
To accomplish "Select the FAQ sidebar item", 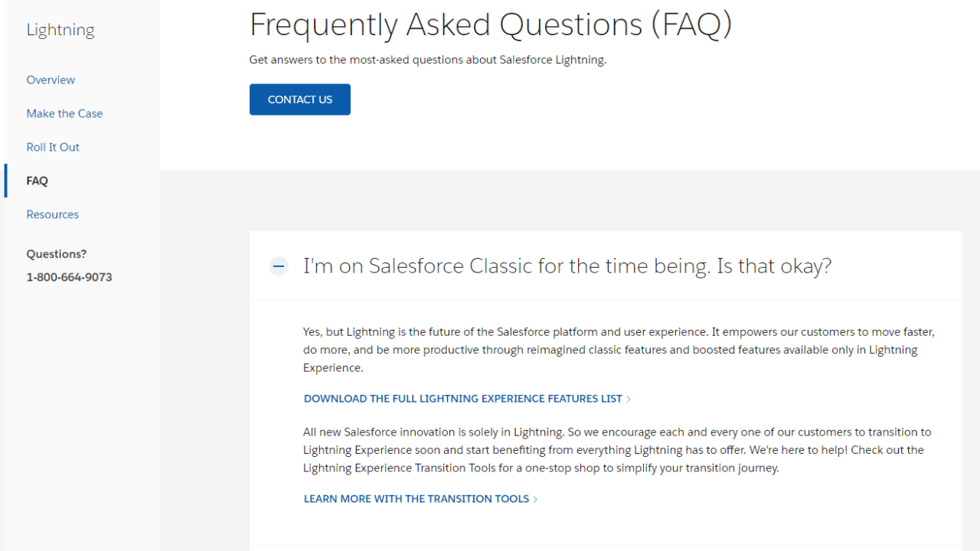I will pos(37,181).
